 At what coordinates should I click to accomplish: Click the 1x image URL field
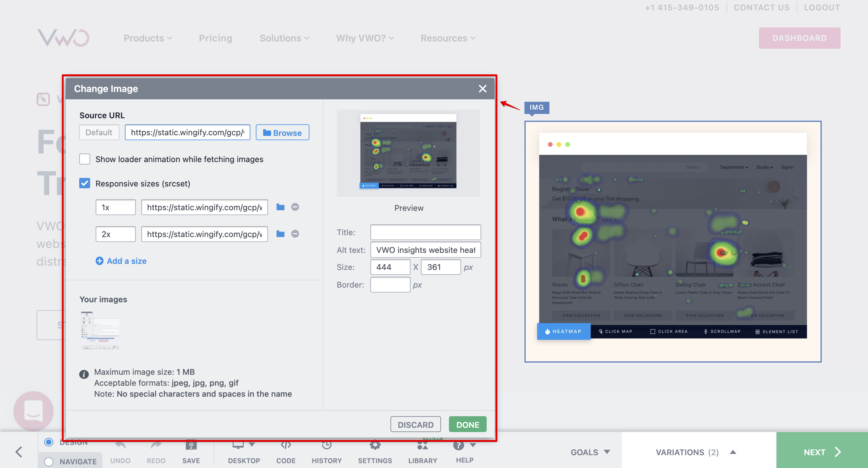(x=204, y=207)
